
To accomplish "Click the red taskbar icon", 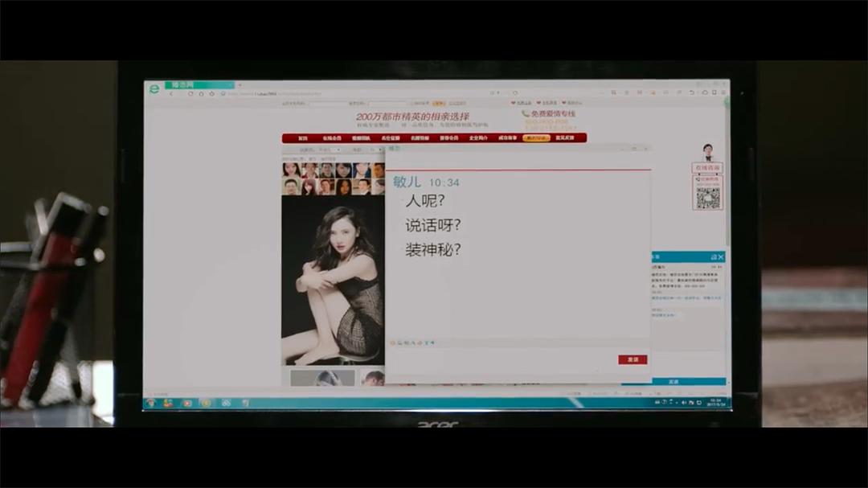I will pyautogui.click(x=187, y=404).
